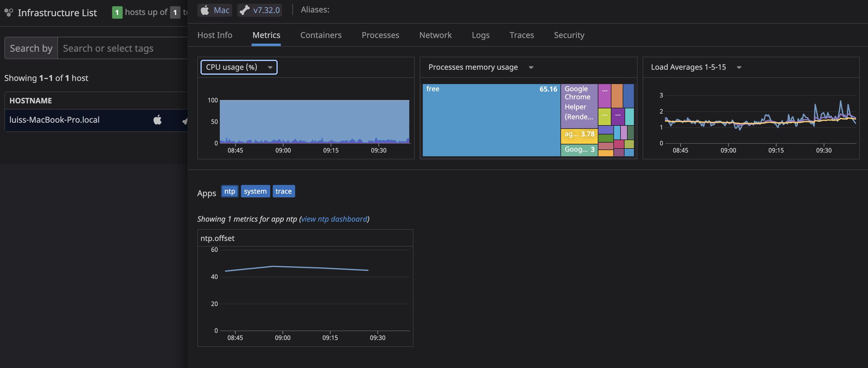Click the Mac platform badge
This screenshot has width=868, height=368.
pyautogui.click(x=215, y=10)
